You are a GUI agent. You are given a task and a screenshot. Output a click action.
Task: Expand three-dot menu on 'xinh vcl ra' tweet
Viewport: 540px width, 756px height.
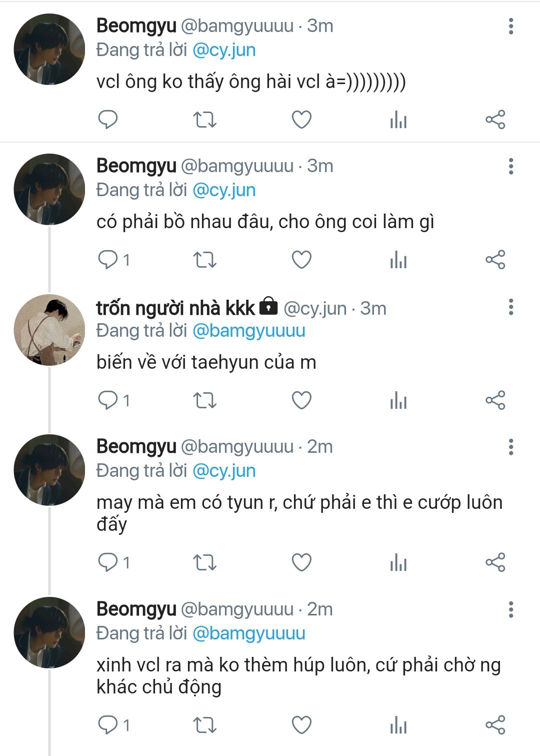point(510,609)
